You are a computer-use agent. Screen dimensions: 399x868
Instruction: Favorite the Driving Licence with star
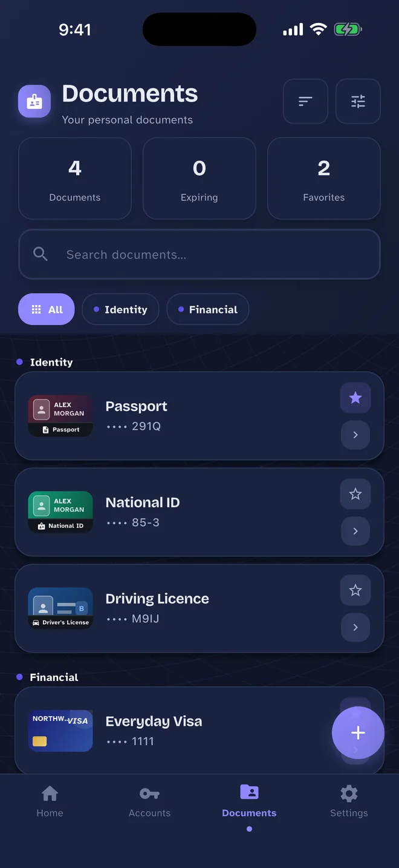[x=355, y=590]
